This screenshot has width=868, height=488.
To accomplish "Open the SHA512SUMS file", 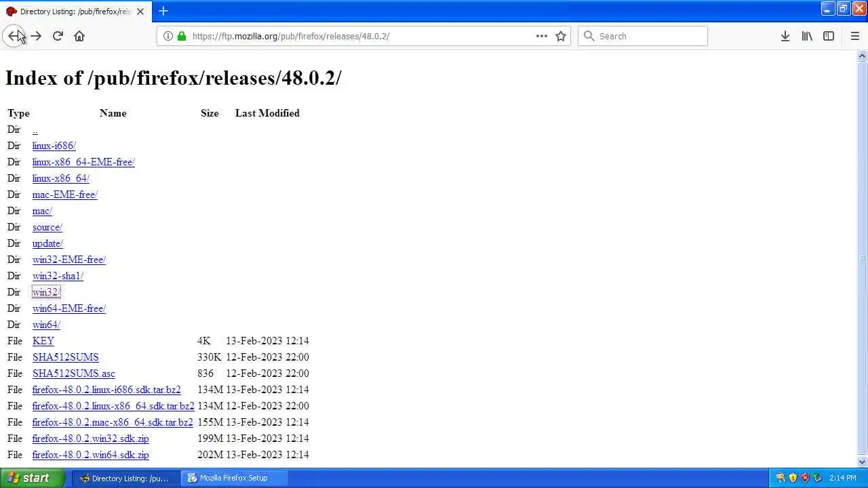I will (x=65, y=357).
